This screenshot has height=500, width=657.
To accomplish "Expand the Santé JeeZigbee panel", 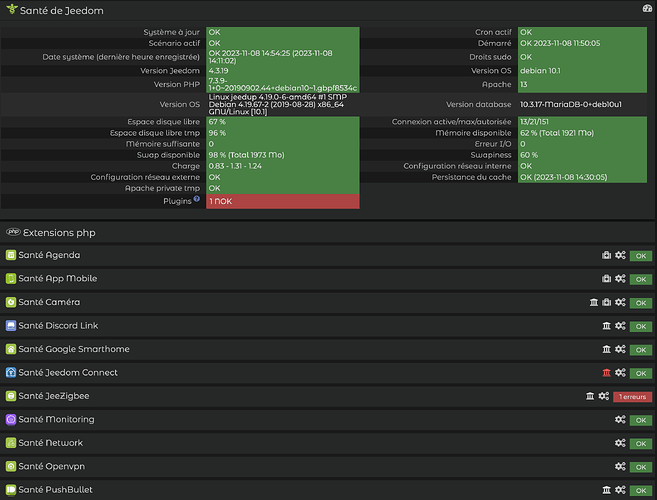I will tap(54, 396).
